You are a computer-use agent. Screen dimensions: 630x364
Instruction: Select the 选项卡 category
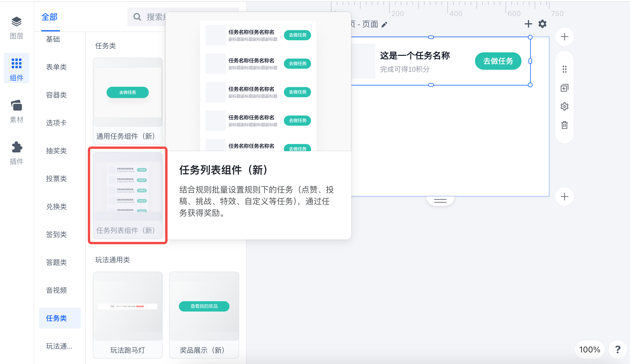click(x=56, y=123)
